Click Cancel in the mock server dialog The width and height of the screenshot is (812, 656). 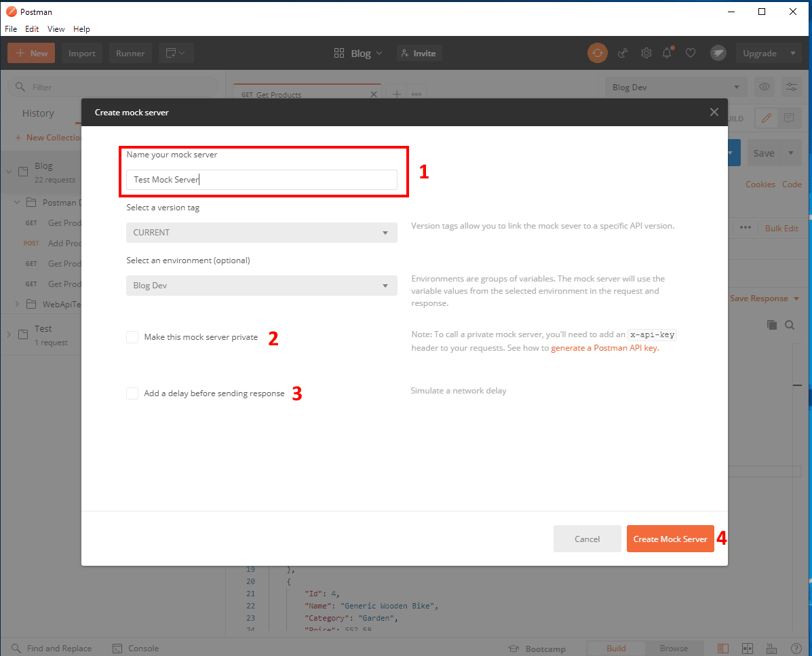(x=587, y=539)
